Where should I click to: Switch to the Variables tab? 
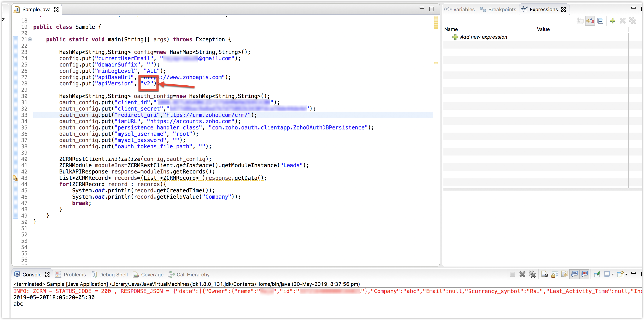coord(459,9)
